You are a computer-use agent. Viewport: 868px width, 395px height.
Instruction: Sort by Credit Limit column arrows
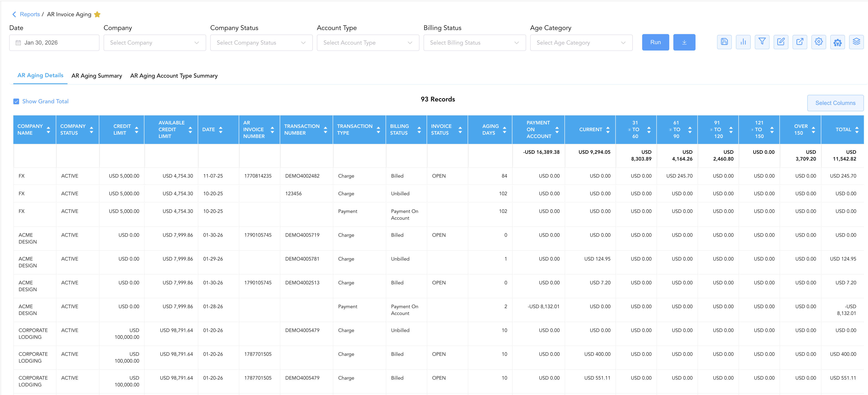tap(136, 130)
